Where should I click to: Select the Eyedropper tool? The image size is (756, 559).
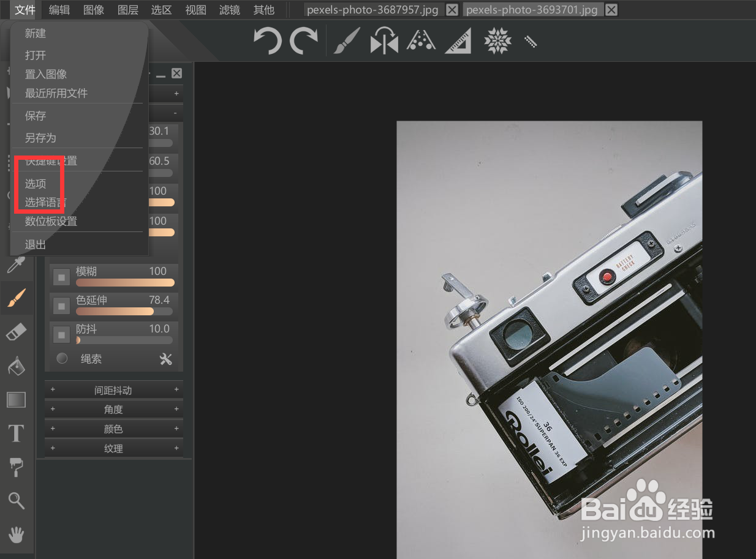click(15, 266)
